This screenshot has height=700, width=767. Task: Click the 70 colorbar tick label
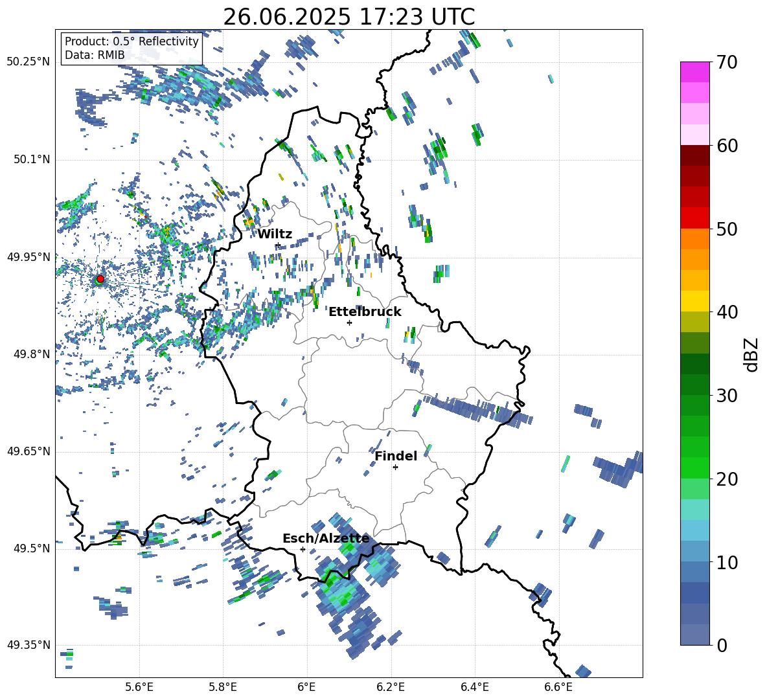tap(727, 63)
